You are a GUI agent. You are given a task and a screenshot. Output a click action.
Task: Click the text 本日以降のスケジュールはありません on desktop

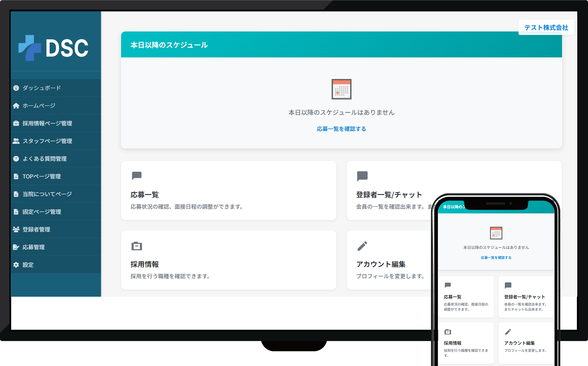click(x=341, y=112)
